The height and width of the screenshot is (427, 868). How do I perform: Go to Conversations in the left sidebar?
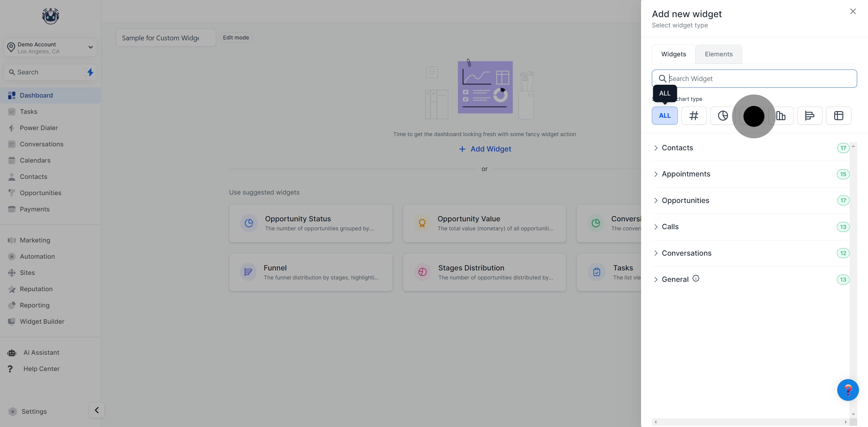click(51, 144)
